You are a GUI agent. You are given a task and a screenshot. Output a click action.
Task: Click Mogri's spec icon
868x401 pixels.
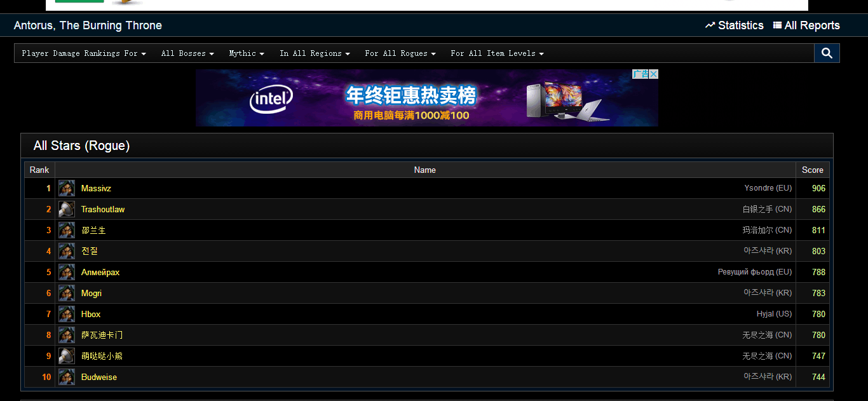tap(67, 293)
